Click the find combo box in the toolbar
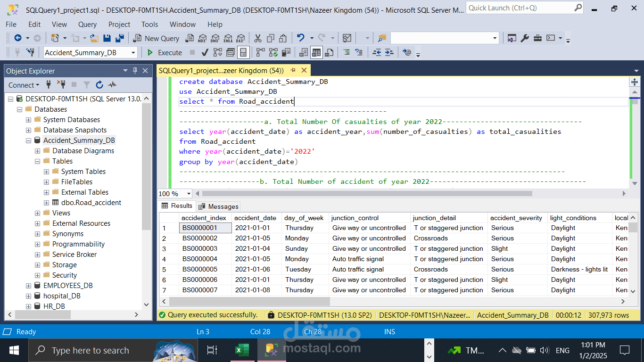Screen dimensions: 644x362 [445, 38]
